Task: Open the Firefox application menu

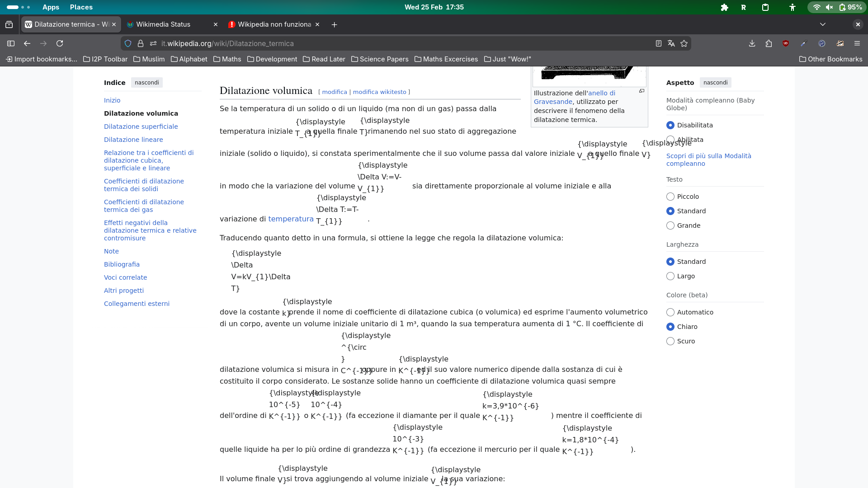Action: (857, 43)
